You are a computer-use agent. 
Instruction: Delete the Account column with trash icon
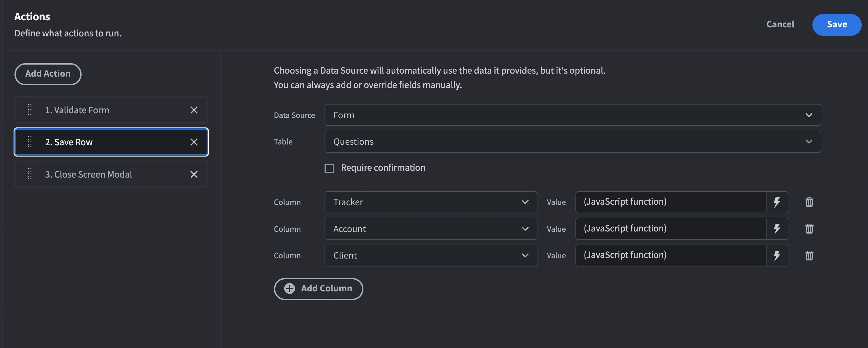pyautogui.click(x=809, y=229)
